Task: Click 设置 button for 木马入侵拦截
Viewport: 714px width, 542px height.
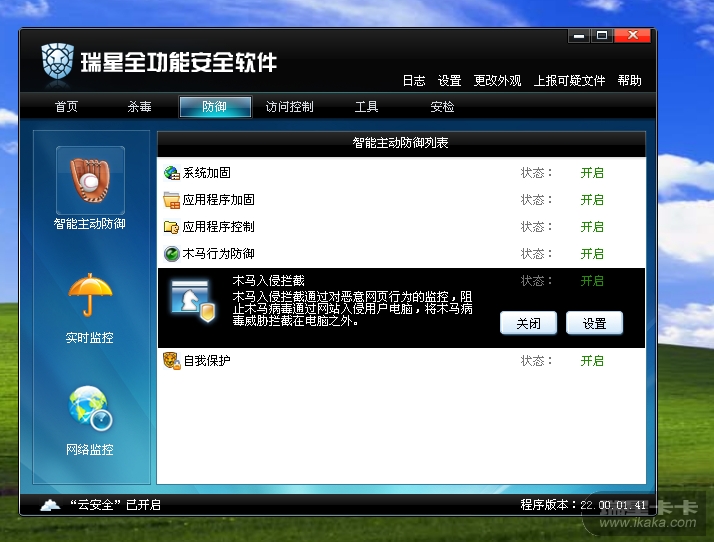Action: point(594,323)
